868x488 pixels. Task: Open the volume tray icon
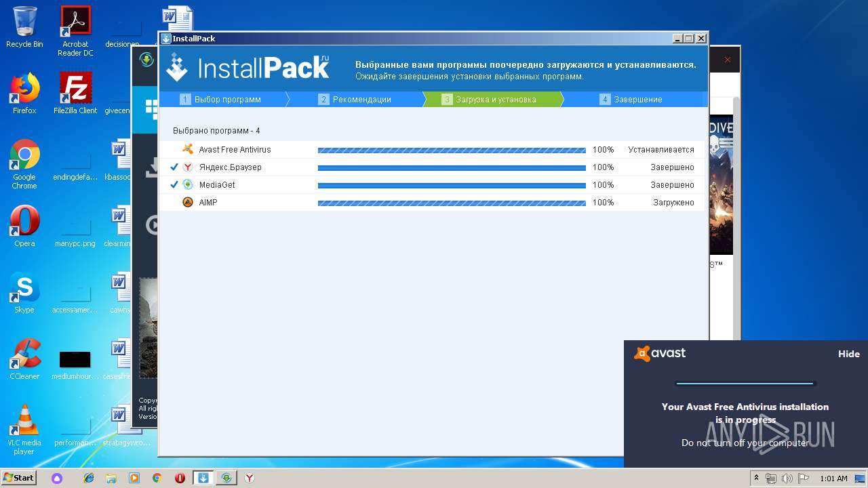tap(787, 478)
